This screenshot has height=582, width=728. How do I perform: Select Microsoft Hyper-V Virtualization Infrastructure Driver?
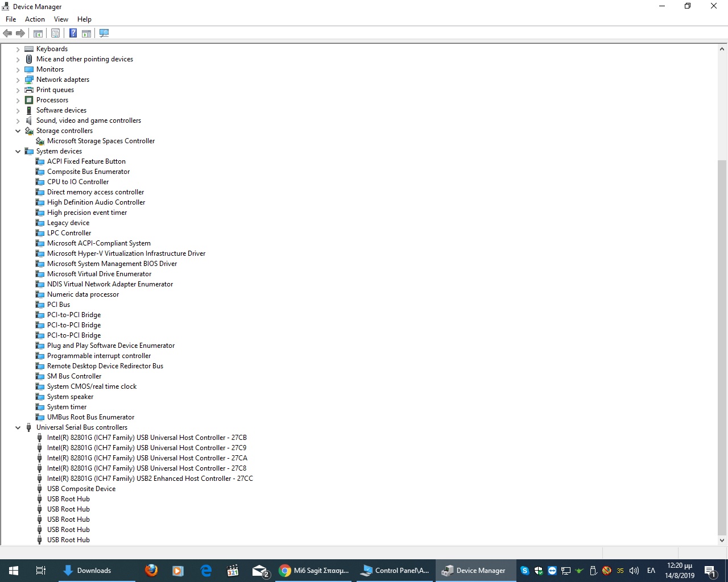tap(126, 253)
